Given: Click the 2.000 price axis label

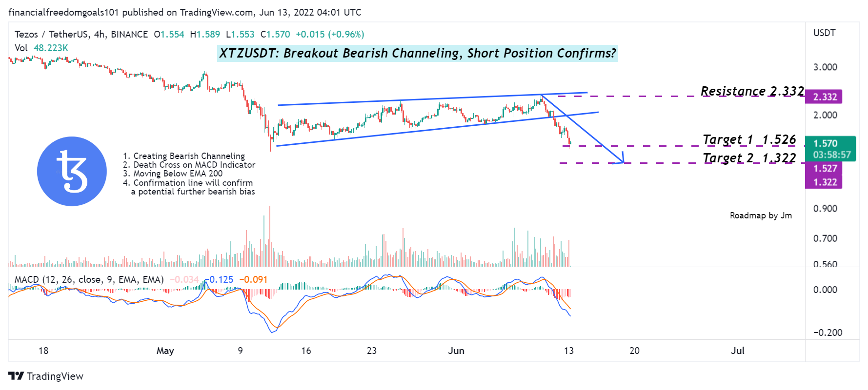Looking at the screenshot, I should (825, 115).
